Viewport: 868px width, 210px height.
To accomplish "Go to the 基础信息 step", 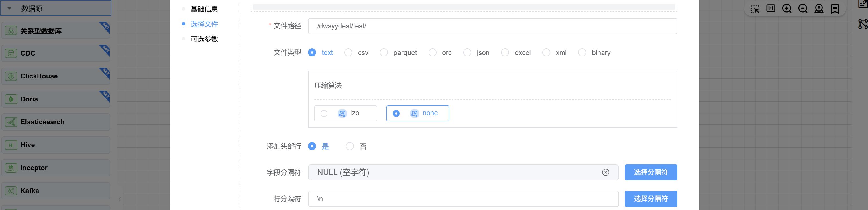I will click(204, 9).
